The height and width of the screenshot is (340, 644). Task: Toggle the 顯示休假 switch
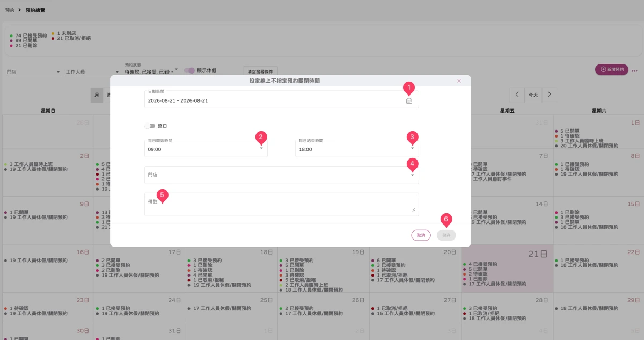click(x=189, y=70)
